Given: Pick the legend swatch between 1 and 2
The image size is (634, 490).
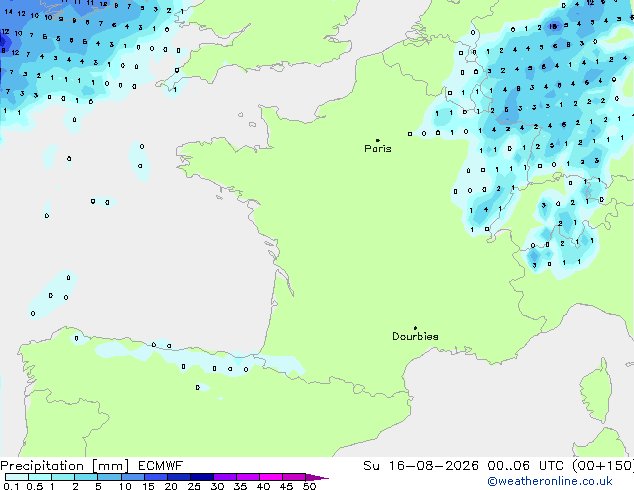Looking at the screenshot, I should coord(63,477).
